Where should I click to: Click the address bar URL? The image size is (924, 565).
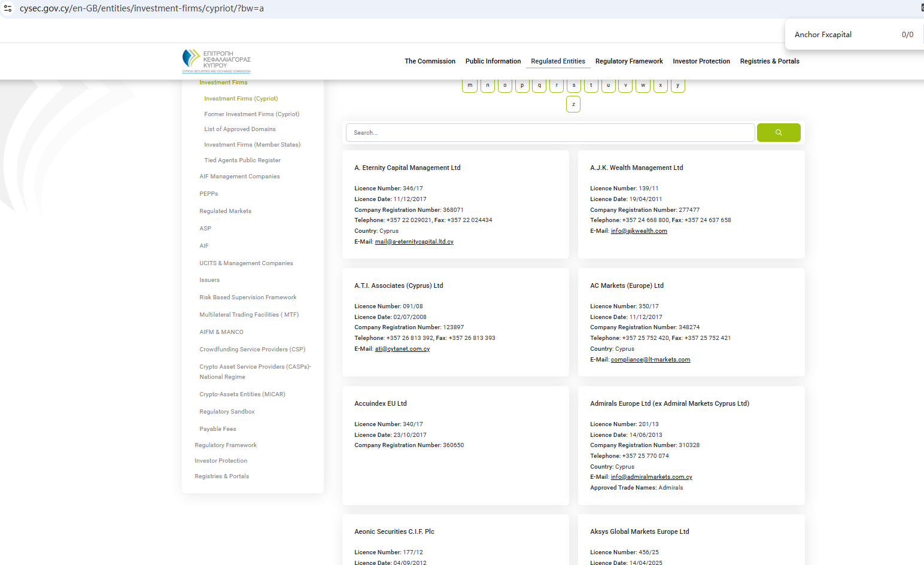[142, 8]
